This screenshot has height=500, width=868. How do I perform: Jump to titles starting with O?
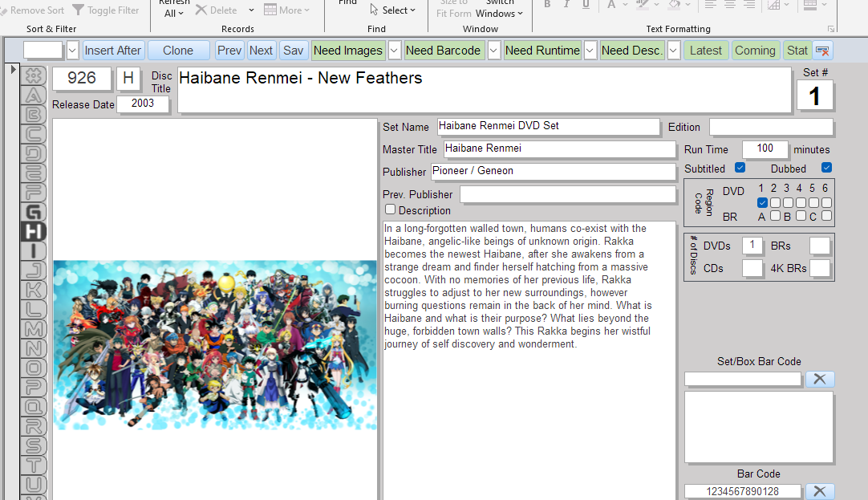34,368
